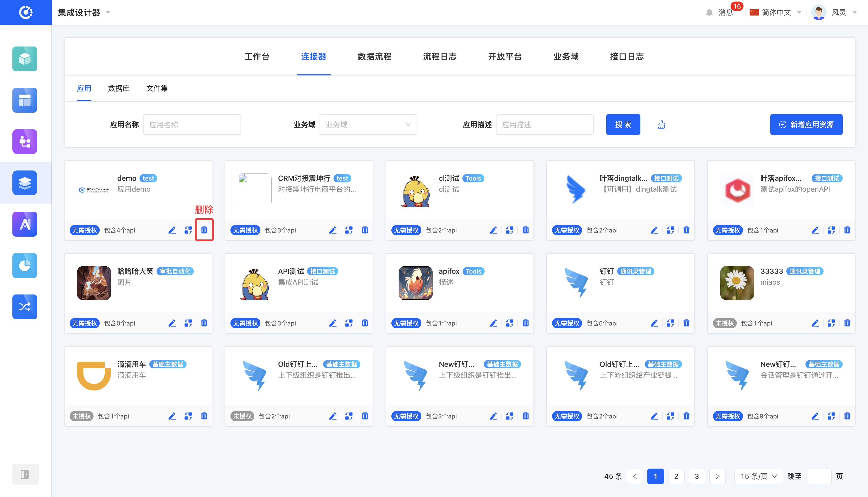The height and width of the screenshot is (497, 868).
Task: Collapse the sidebar panel toggle
Action: 25,474
